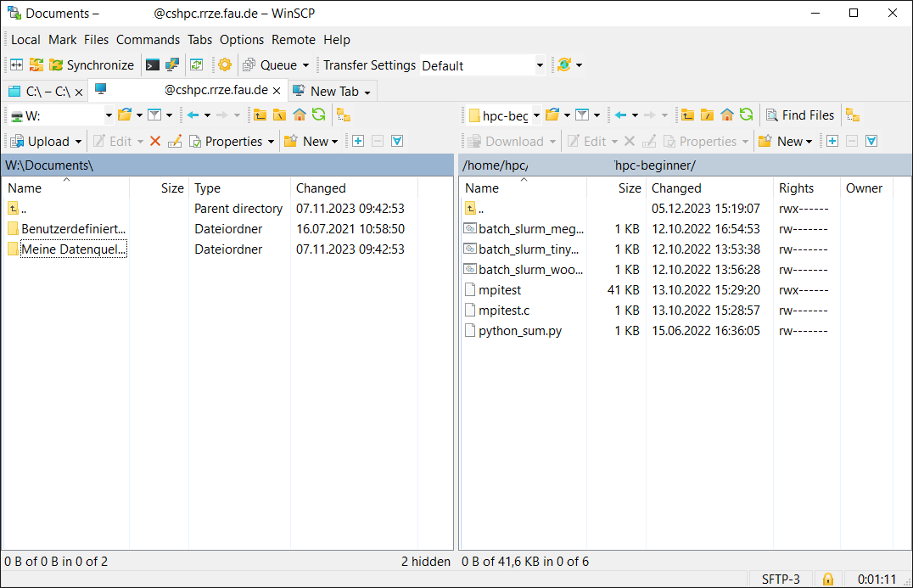Image resolution: width=913 pixels, height=588 pixels.
Task: Click local panel Select Files plus icon
Action: [x=358, y=141]
